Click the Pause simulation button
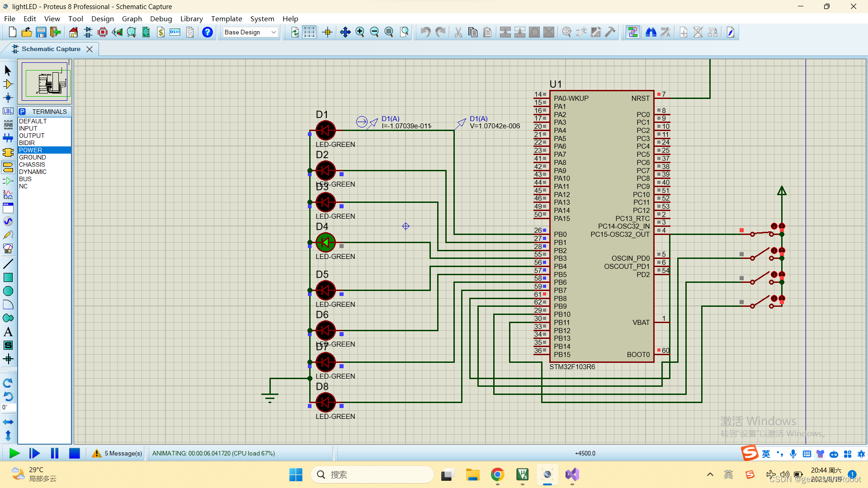The height and width of the screenshot is (488, 868). [54, 454]
